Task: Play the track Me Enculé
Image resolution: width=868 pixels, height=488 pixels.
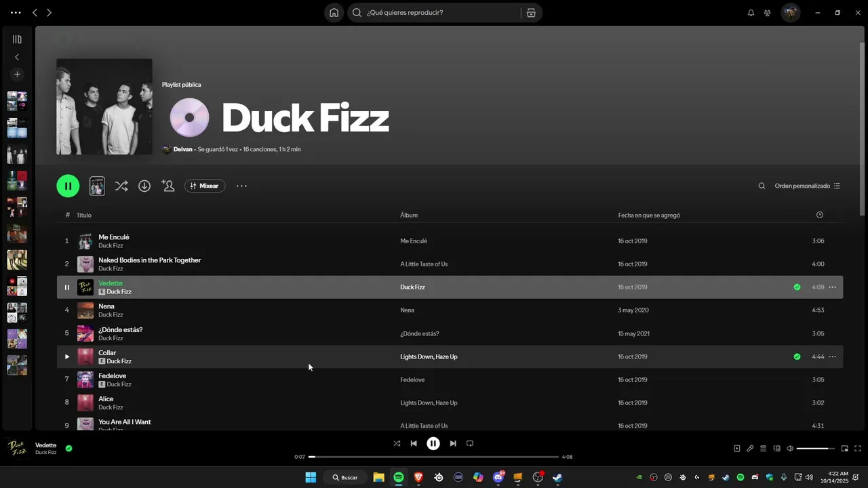Action: pos(113,237)
